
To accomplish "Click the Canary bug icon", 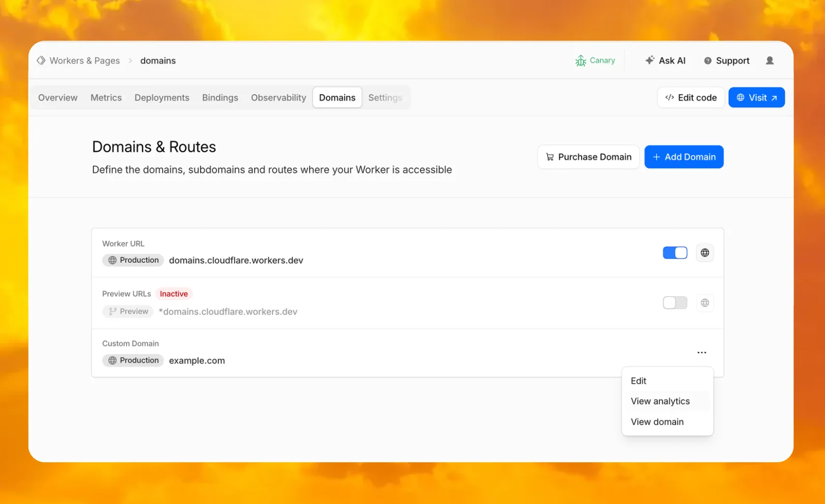I will point(581,60).
